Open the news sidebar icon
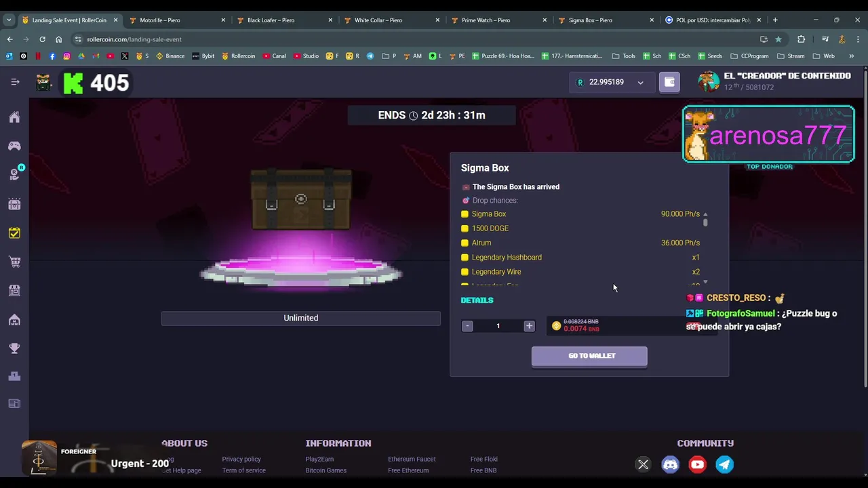The width and height of the screenshot is (868, 488). coord(14,404)
